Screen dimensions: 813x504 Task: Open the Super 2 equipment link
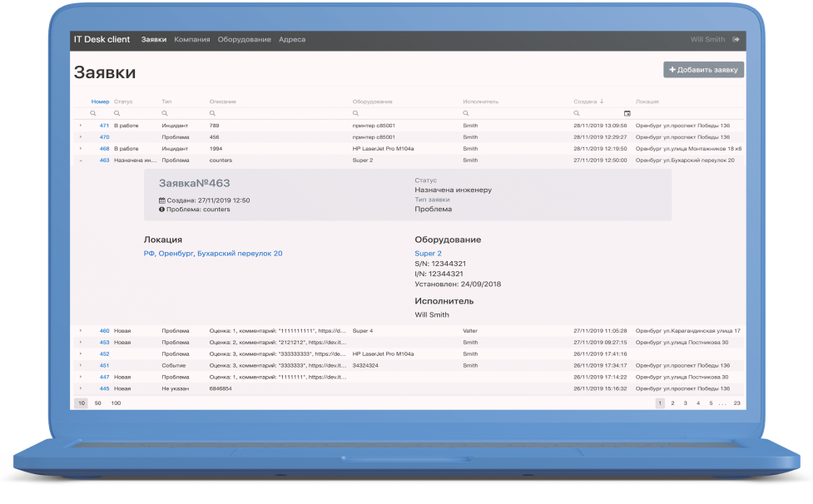(x=428, y=254)
